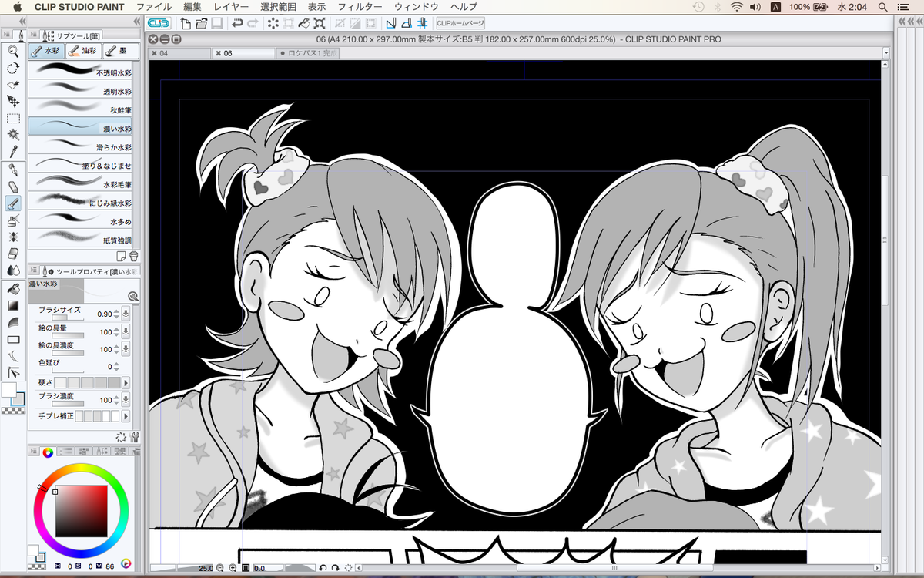The width and height of the screenshot is (924, 578).
Task: Open the Tool Property palette menu icon
Action: [x=32, y=271]
